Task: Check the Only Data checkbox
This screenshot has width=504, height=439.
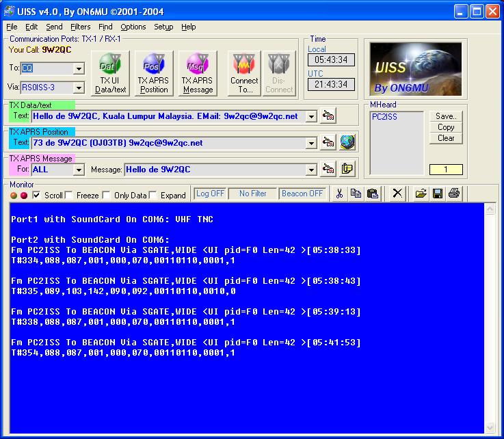Action: pyautogui.click(x=107, y=195)
